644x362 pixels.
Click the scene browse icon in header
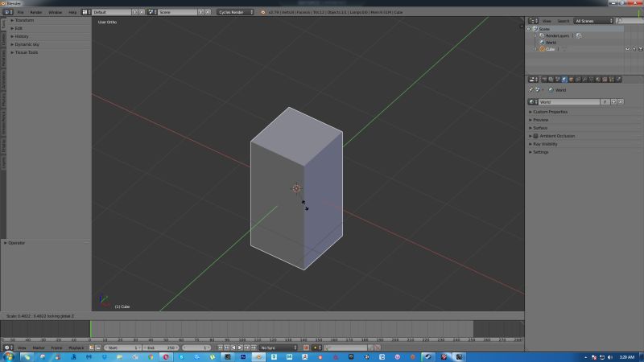click(x=152, y=12)
